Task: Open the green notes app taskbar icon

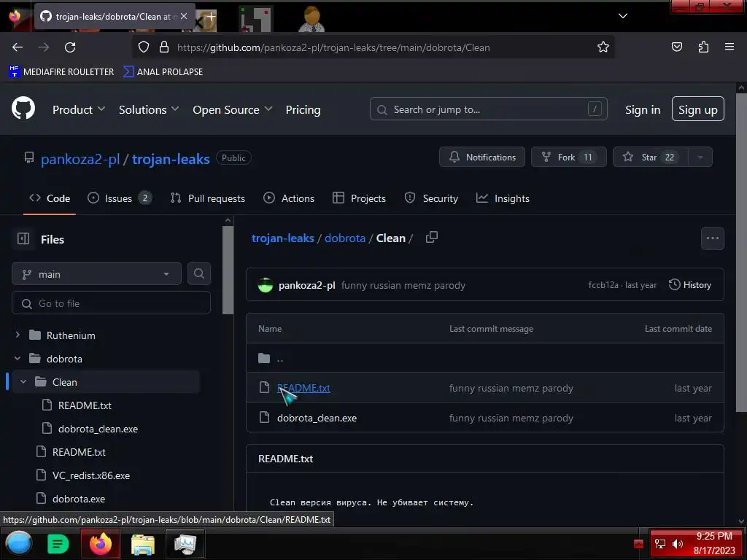Action: click(58, 544)
